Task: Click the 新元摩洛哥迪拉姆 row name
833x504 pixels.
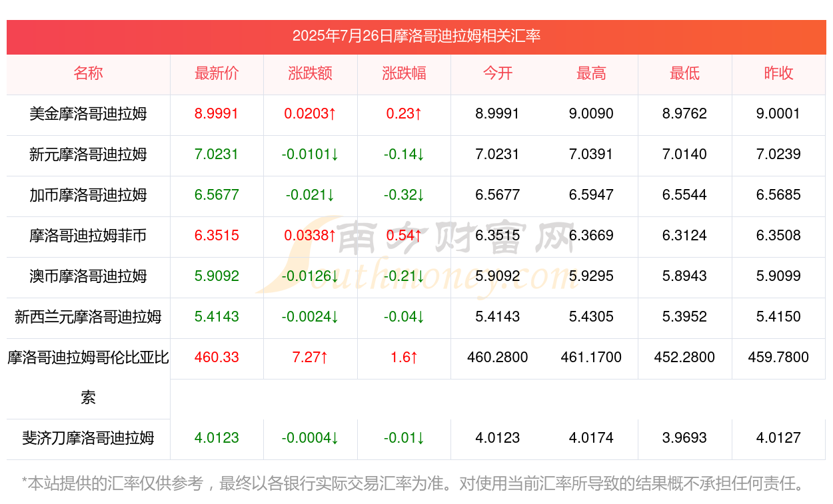Action: [x=88, y=154]
